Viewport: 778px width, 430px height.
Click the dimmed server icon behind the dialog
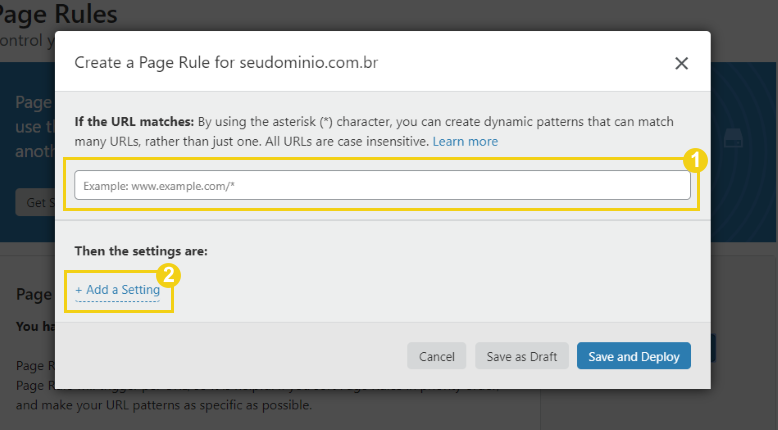[x=733, y=138]
